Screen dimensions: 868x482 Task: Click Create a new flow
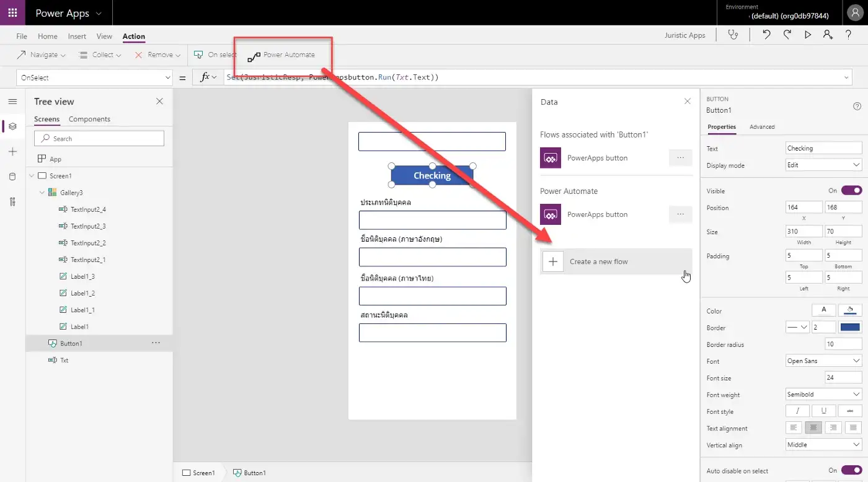pyautogui.click(x=616, y=261)
